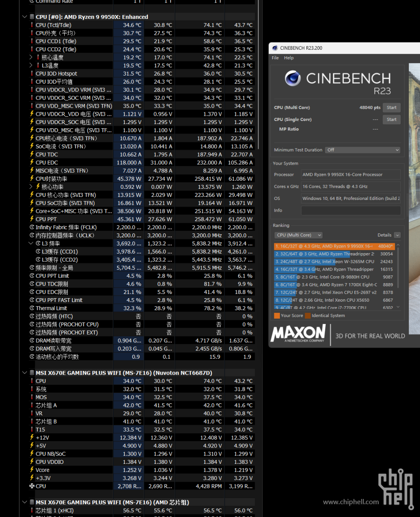This screenshot has width=420, height=517.
Task: Click the lightning icon for +3.3V
Action: coord(32,478)
